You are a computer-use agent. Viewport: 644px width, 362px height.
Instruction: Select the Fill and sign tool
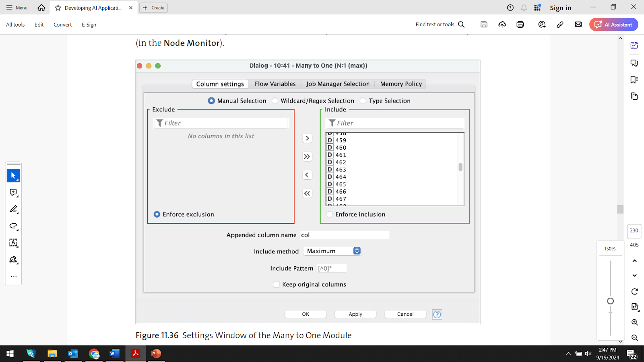13,259
